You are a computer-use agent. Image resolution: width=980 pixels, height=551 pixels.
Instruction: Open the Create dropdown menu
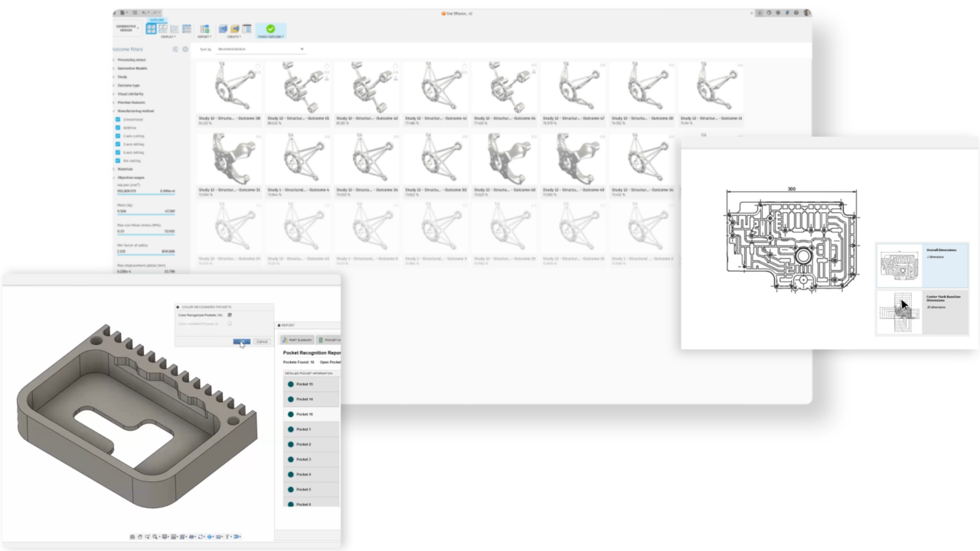[234, 37]
